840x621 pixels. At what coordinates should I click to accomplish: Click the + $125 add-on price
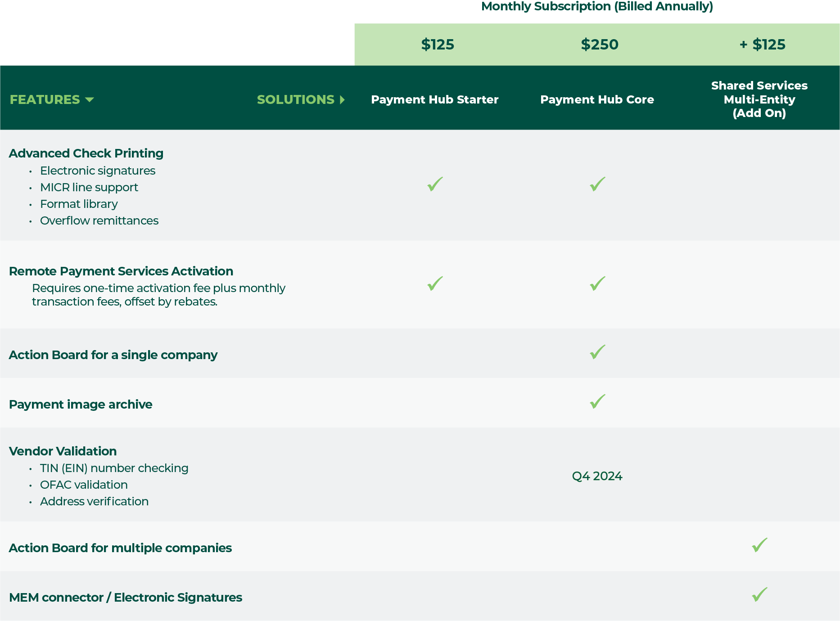pos(763,45)
